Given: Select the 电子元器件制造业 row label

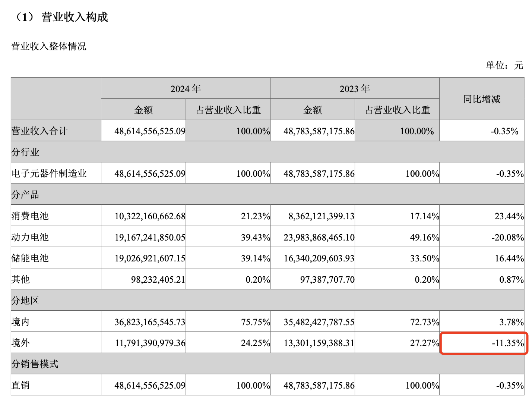Looking at the screenshot, I should (x=49, y=173).
